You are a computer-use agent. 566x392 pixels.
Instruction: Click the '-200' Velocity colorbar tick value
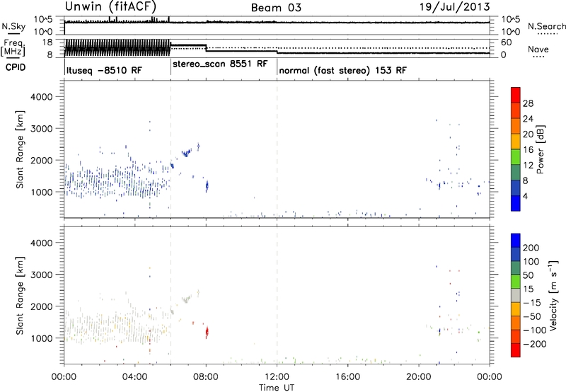(534, 344)
